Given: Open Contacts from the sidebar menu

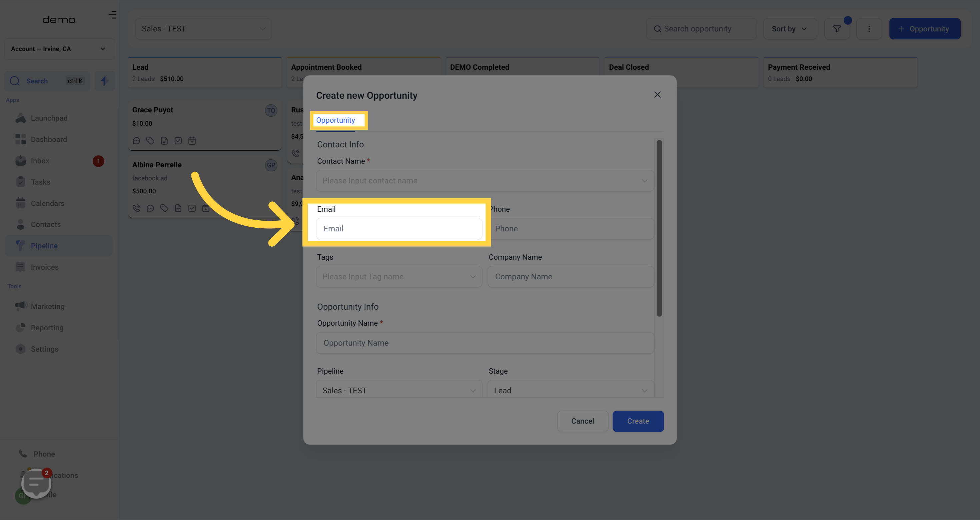Looking at the screenshot, I should 46,224.
